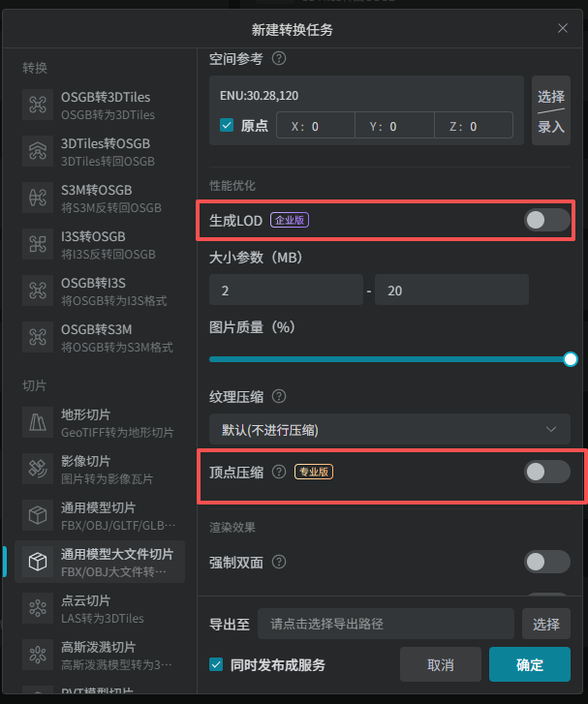Click the 取消 cancel button
The width and height of the screenshot is (588, 704).
click(441, 664)
